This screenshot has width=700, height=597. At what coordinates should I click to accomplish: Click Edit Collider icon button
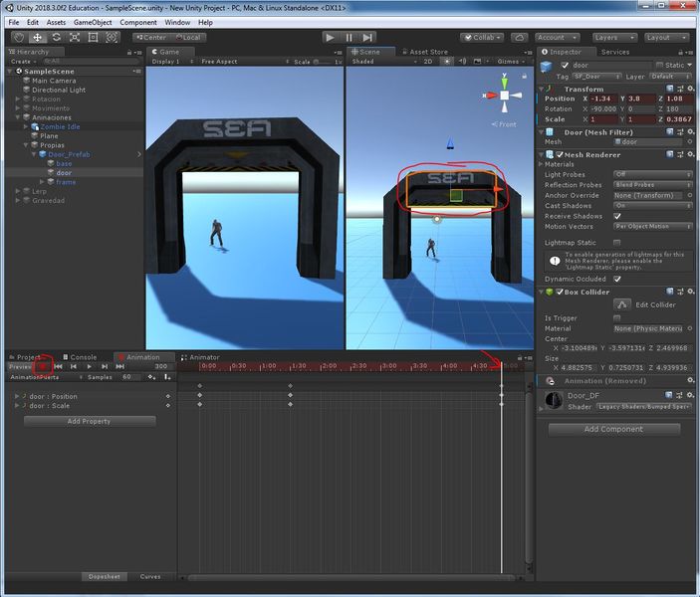622,304
